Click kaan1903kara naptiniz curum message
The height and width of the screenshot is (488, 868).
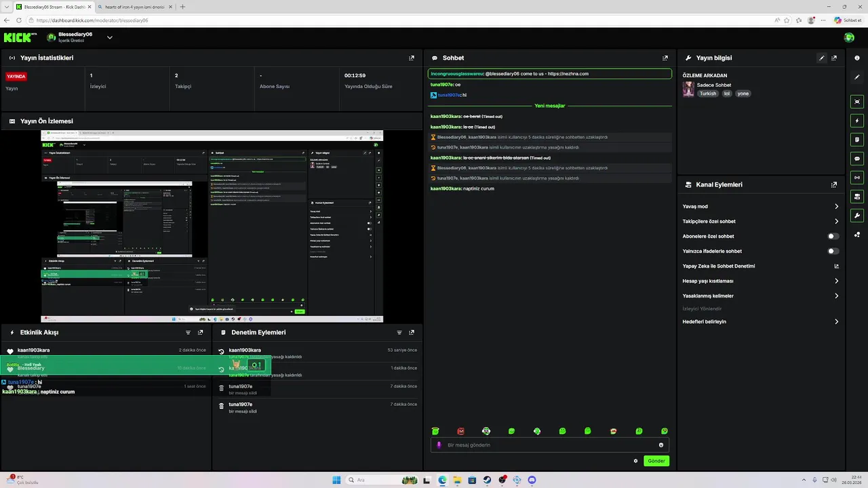tap(462, 188)
